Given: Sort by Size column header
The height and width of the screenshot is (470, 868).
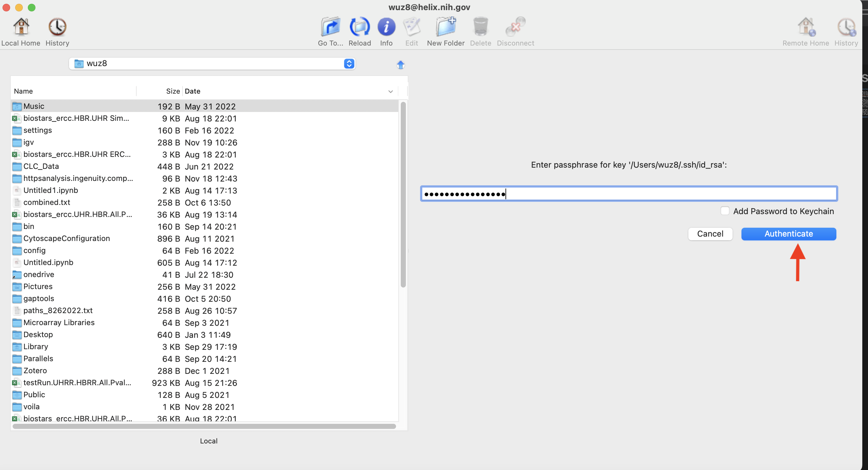Looking at the screenshot, I should click(x=173, y=91).
